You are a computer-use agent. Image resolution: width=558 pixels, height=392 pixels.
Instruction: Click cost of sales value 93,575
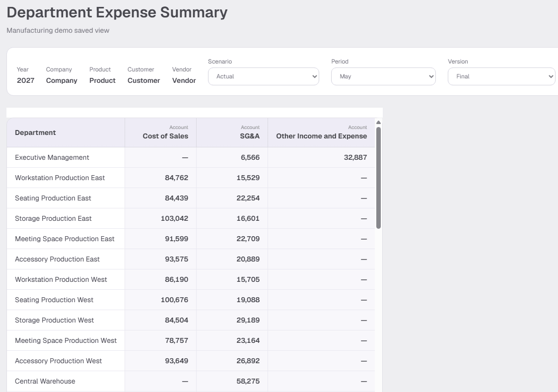click(x=177, y=259)
